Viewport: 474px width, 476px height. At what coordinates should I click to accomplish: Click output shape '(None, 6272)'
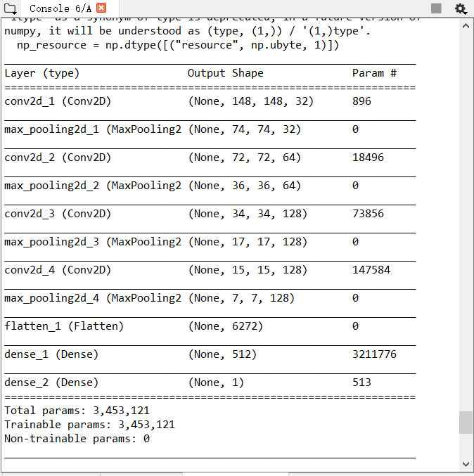coord(226,327)
